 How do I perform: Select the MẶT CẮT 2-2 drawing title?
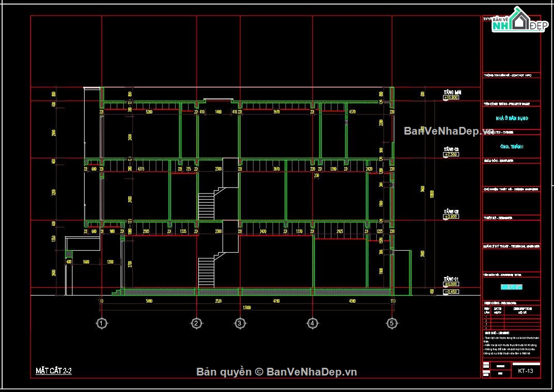tap(53, 371)
